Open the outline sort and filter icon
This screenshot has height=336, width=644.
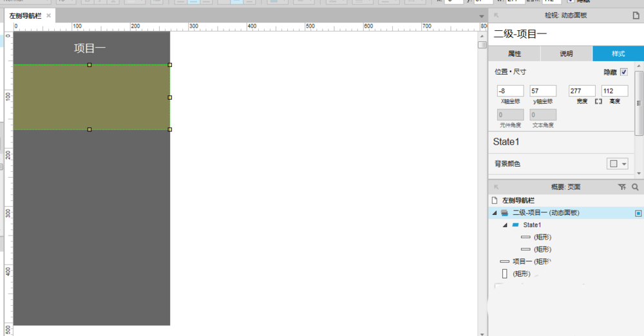pyautogui.click(x=622, y=187)
